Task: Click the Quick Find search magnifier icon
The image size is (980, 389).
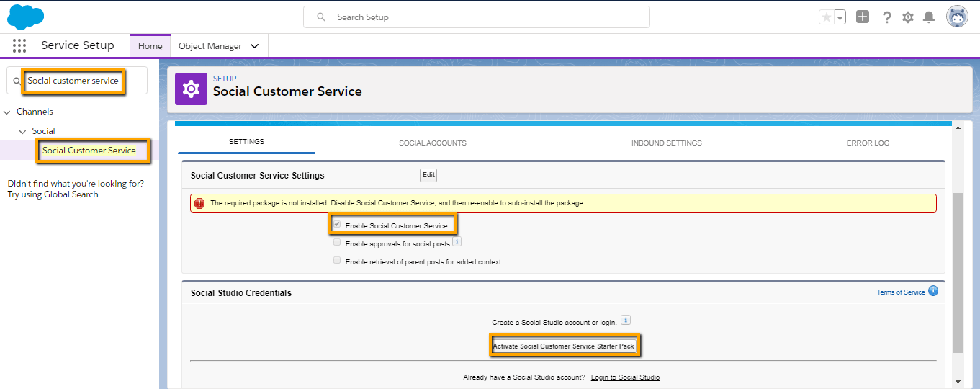Action: click(17, 81)
